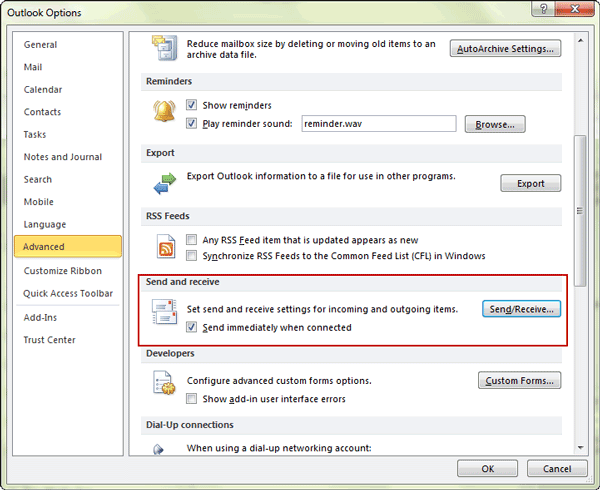Open Quick Access Toolbar options

68,294
